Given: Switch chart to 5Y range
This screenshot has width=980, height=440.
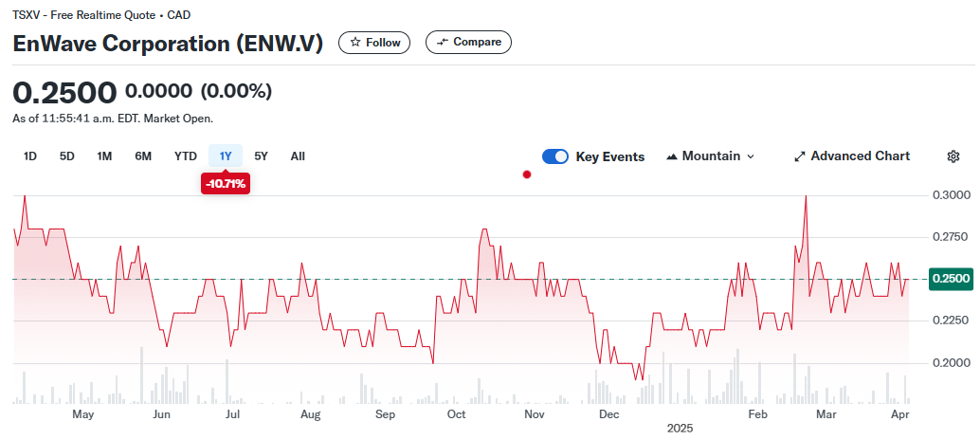Looking at the screenshot, I should (262, 156).
